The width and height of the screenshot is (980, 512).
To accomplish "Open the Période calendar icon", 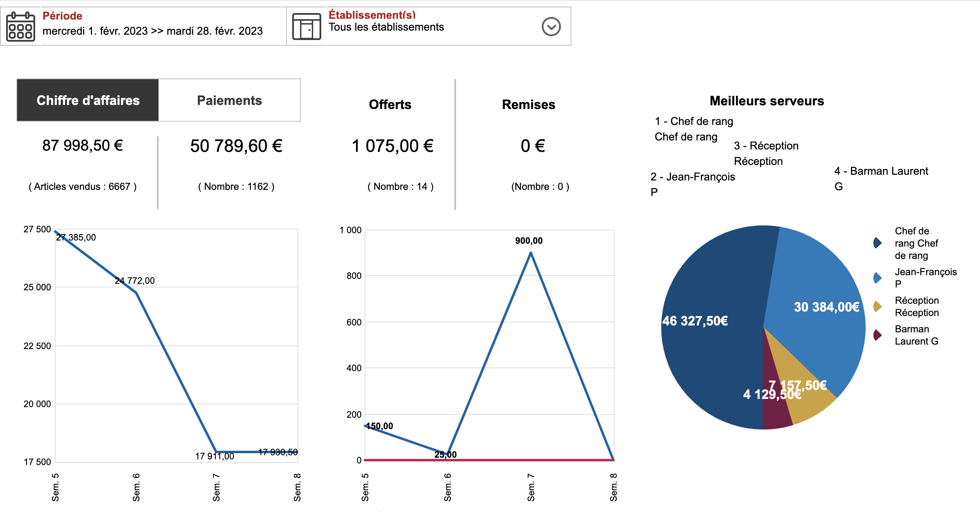I will click(20, 27).
